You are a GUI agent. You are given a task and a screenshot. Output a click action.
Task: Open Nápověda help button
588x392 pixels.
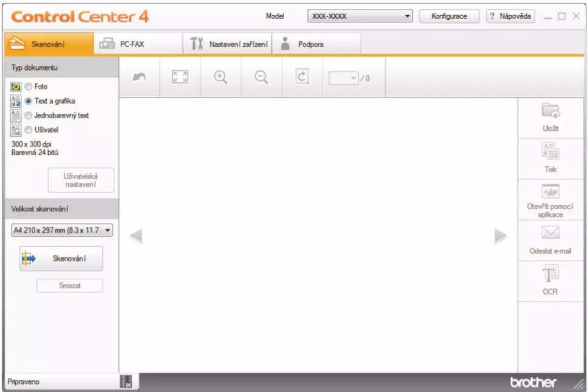(x=510, y=16)
